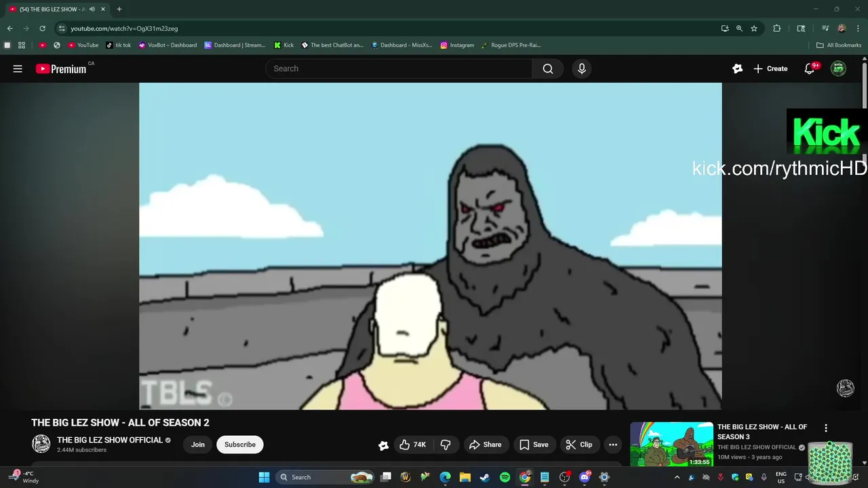Clip the video with scissors button
The height and width of the screenshot is (488, 868).
pos(579,445)
